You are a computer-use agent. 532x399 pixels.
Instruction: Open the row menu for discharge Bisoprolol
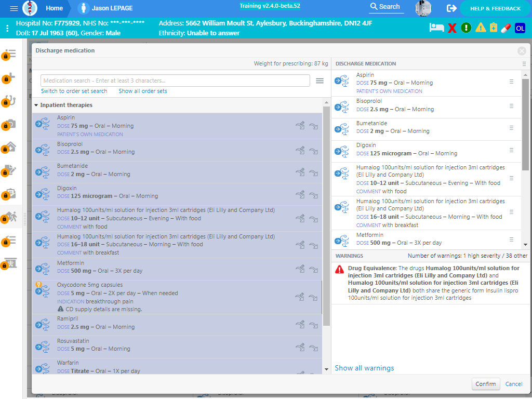tap(511, 106)
